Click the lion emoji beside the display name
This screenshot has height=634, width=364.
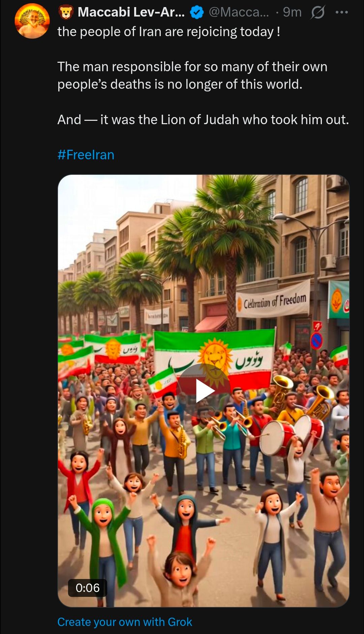[x=66, y=12]
